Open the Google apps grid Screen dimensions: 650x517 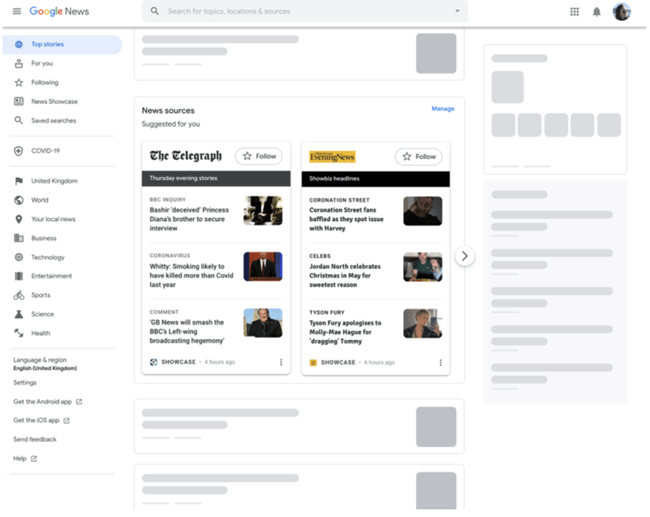[x=574, y=12]
